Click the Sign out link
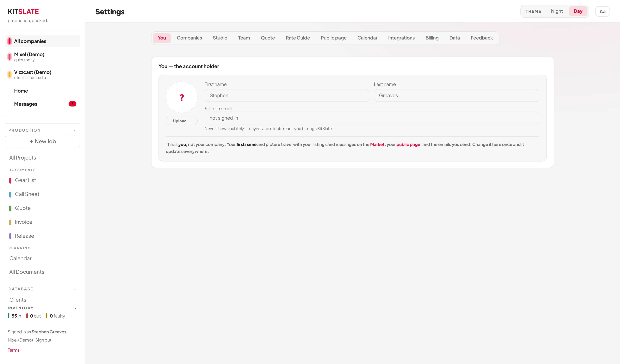This screenshot has width=620, height=364. click(x=43, y=340)
